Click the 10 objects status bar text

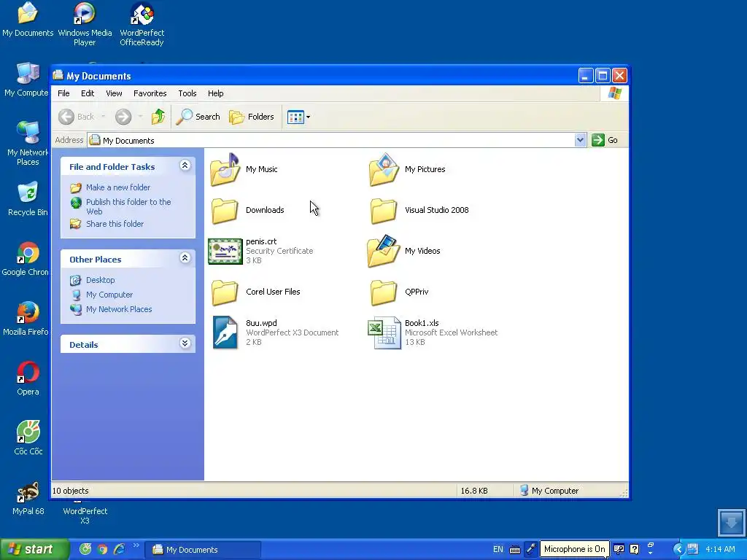pos(71,491)
